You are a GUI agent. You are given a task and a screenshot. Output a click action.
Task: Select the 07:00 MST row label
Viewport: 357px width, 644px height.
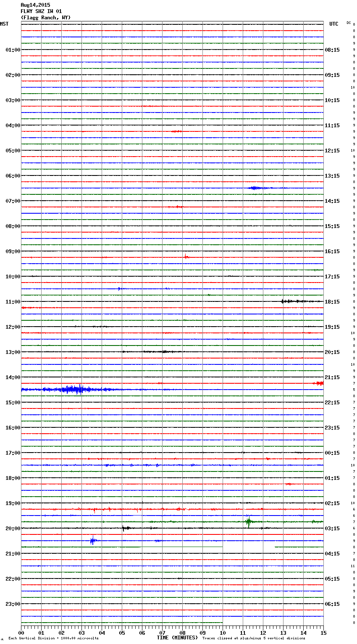click(x=13, y=201)
